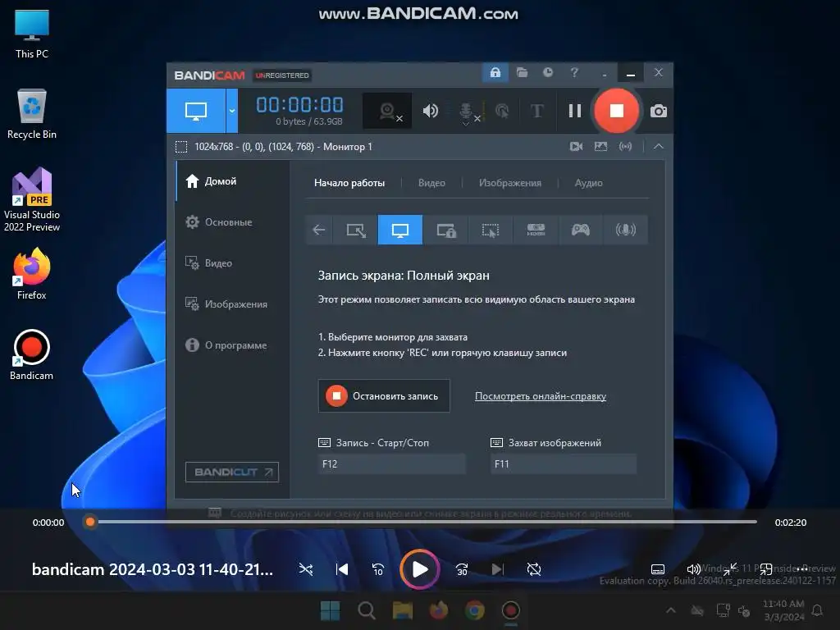840x630 pixels.
Task: Toggle the webcam overlay icon
Action: click(387, 111)
